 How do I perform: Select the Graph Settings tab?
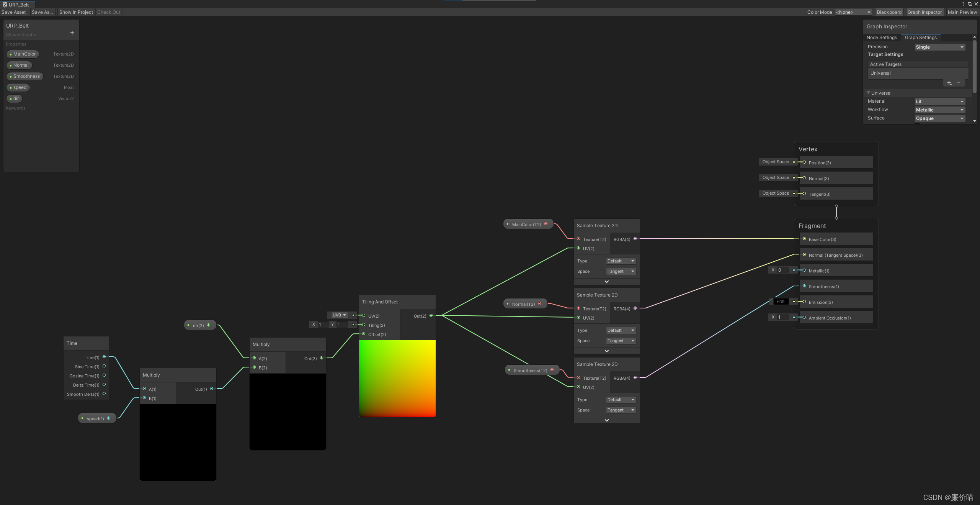[x=920, y=38]
